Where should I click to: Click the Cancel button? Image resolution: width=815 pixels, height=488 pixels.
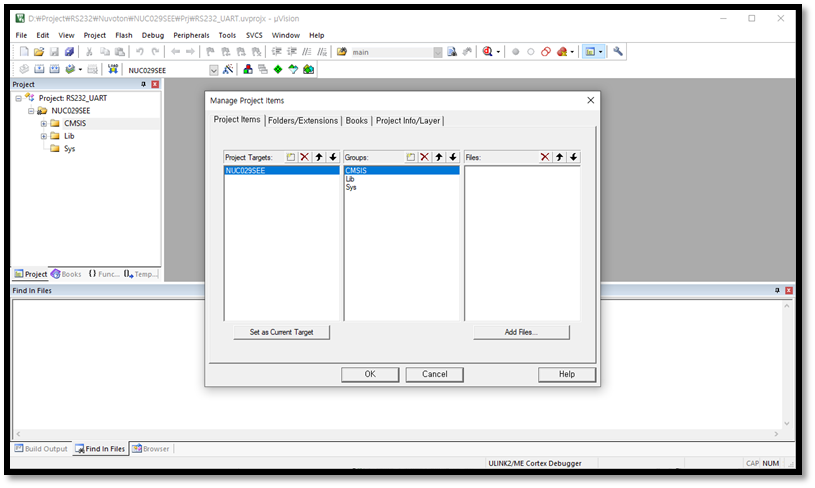point(435,374)
